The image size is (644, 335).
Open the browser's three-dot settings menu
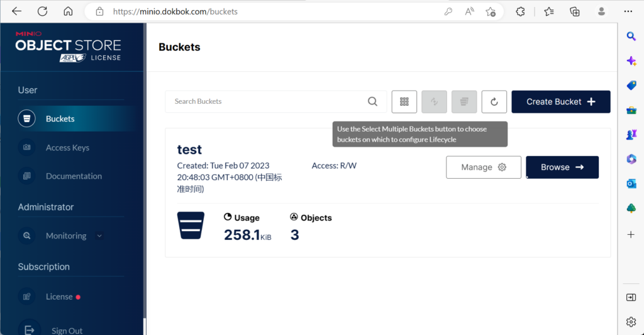(628, 11)
